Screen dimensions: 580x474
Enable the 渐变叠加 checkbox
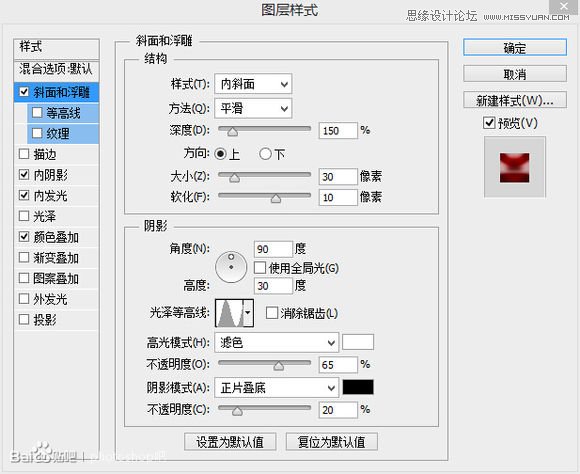[24, 257]
